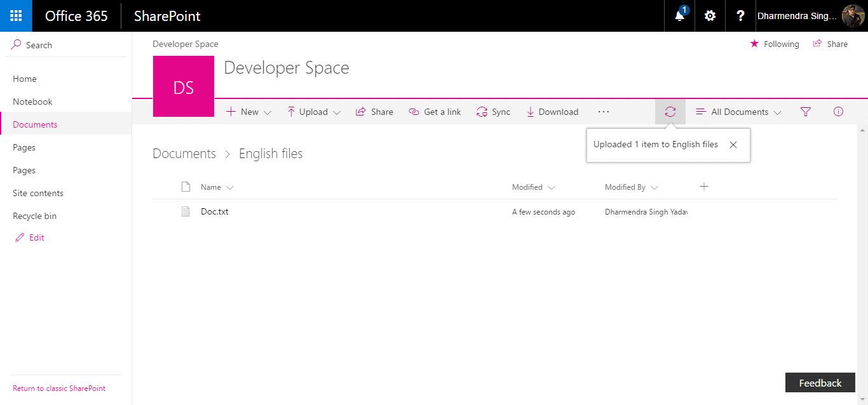Click the Edit pencil icon
This screenshot has height=405, width=868.
19,237
